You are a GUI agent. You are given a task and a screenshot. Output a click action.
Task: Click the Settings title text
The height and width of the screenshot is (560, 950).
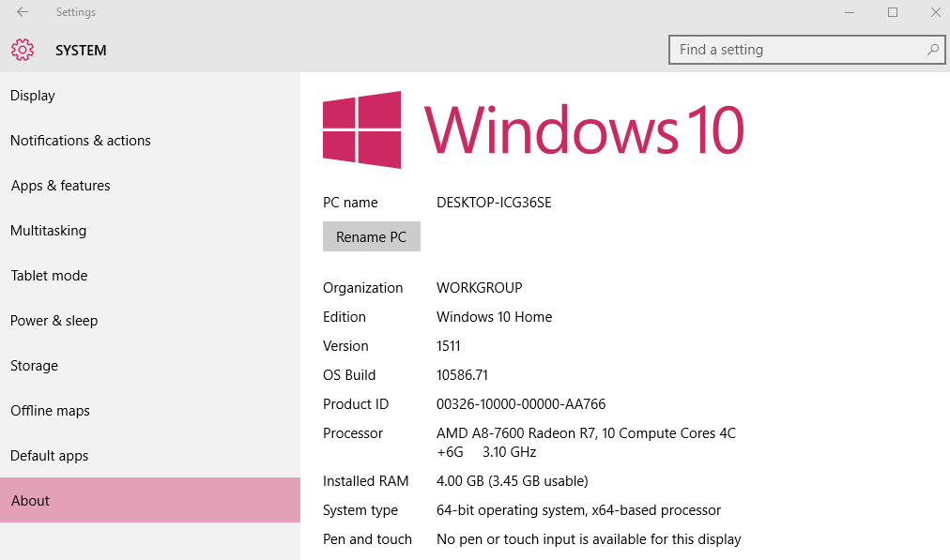tap(76, 12)
